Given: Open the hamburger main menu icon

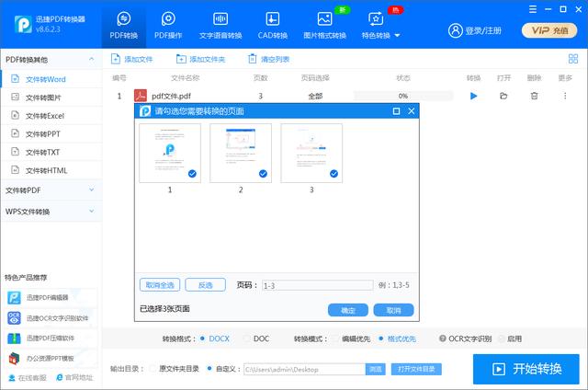Looking at the screenshot, I should click(x=533, y=9).
